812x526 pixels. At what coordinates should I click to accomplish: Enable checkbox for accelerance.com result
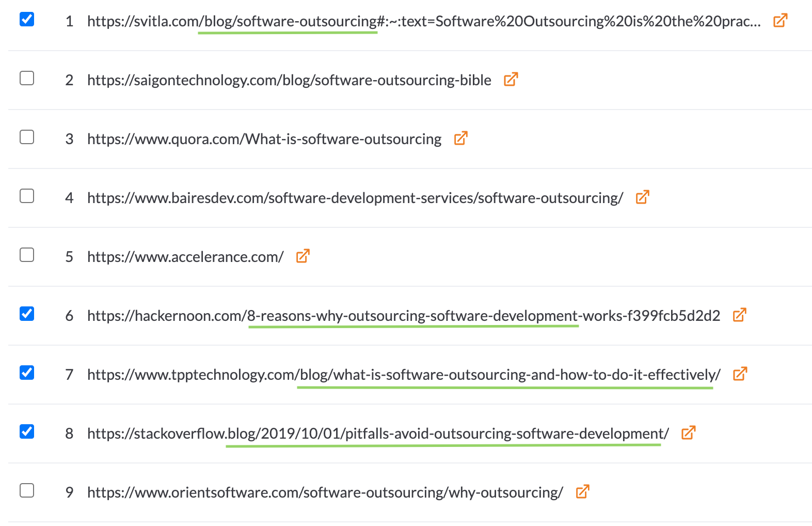[27, 255]
